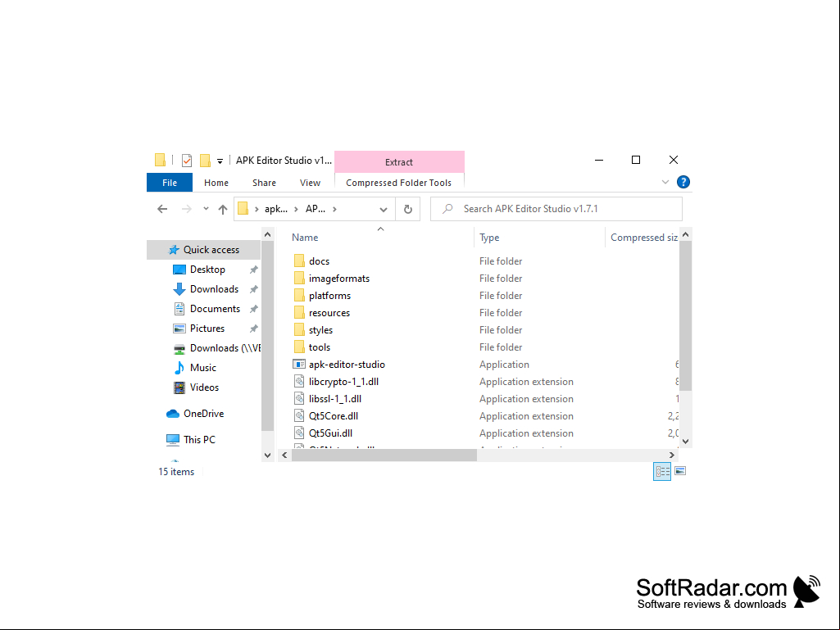The height and width of the screenshot is (630, 840).
Task: Expand the AP... breadcrumb chevron
Action: point(334,209)
